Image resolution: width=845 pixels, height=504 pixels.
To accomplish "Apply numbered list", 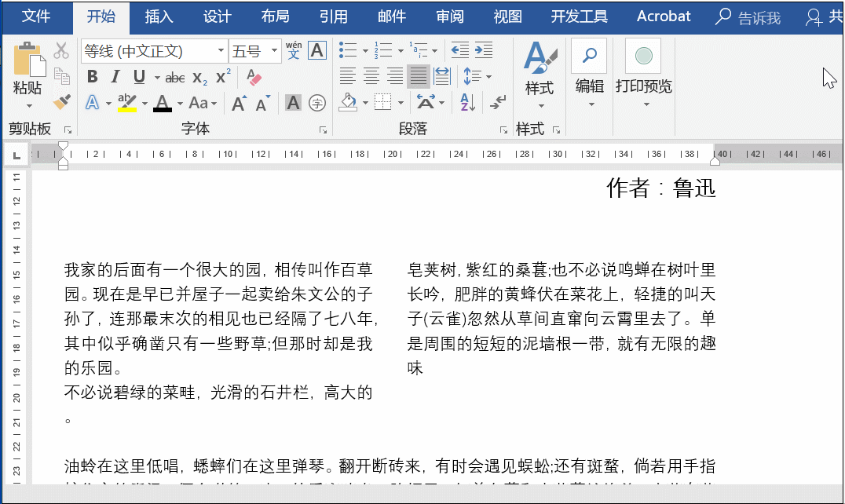I will point(383,50).
